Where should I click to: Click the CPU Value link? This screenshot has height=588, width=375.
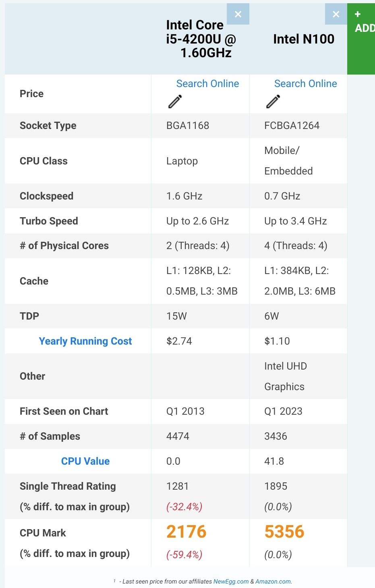pos(85,461)
